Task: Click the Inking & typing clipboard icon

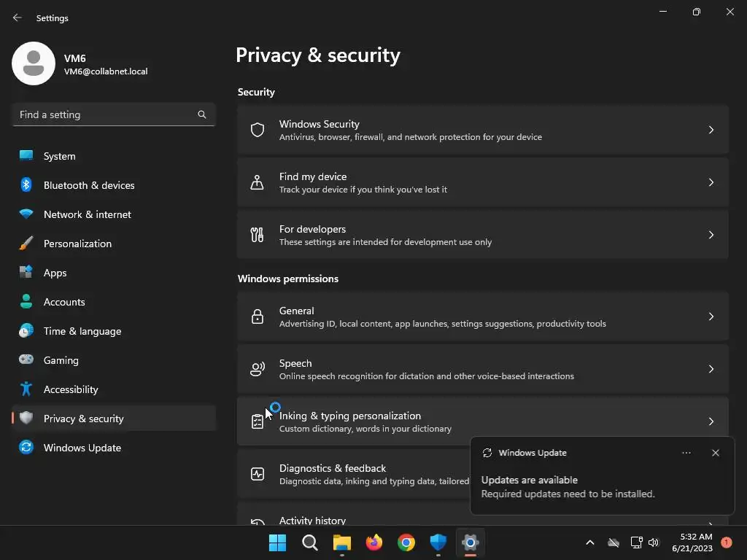Action: 258,421
